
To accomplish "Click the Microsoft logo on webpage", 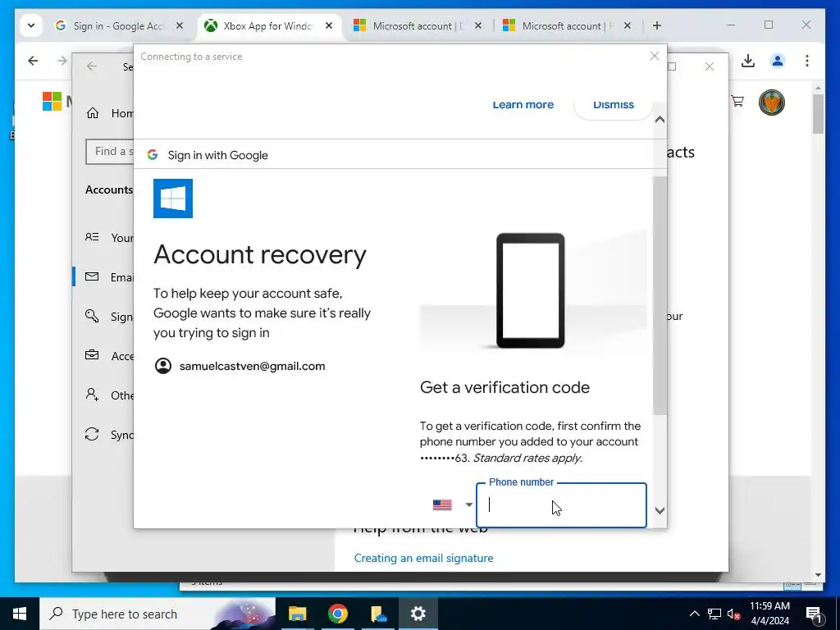I will point(52,101).
